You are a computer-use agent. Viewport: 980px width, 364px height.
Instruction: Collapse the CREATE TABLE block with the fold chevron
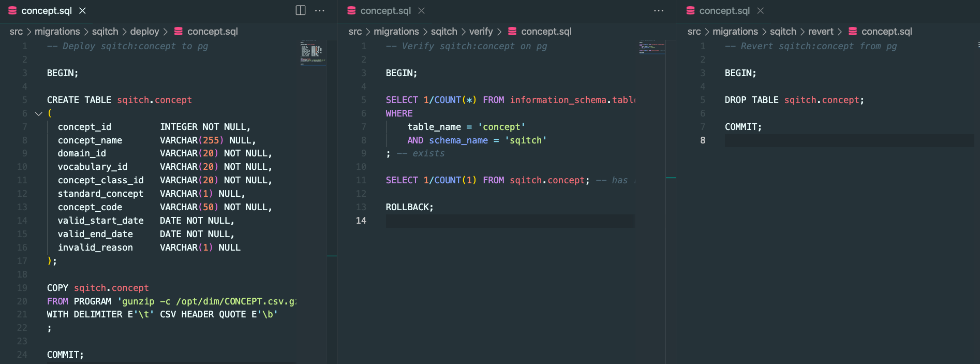(x=38, y=113)
